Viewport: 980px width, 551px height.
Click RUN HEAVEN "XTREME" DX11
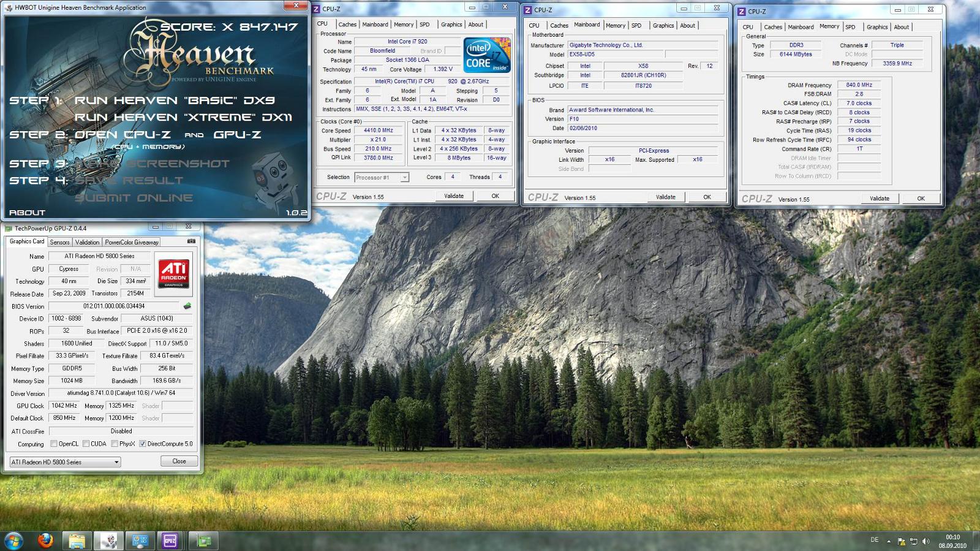pyautogui.click(x=183, y=117)
